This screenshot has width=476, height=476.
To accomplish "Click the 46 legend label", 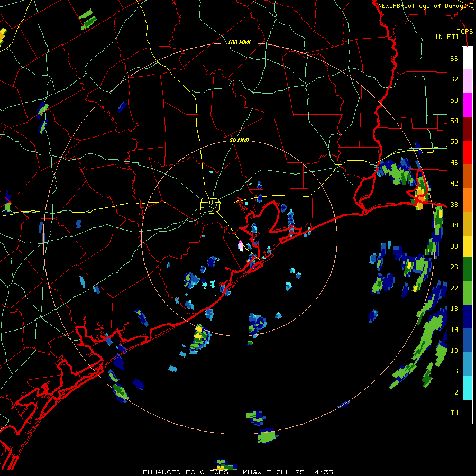I will (x=454, y=163).
